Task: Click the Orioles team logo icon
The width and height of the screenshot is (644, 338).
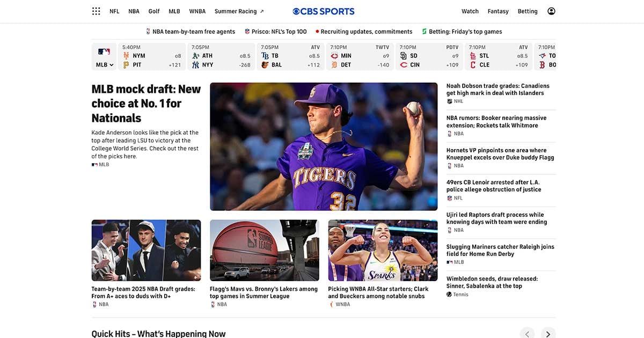Action: coord(265,65)
